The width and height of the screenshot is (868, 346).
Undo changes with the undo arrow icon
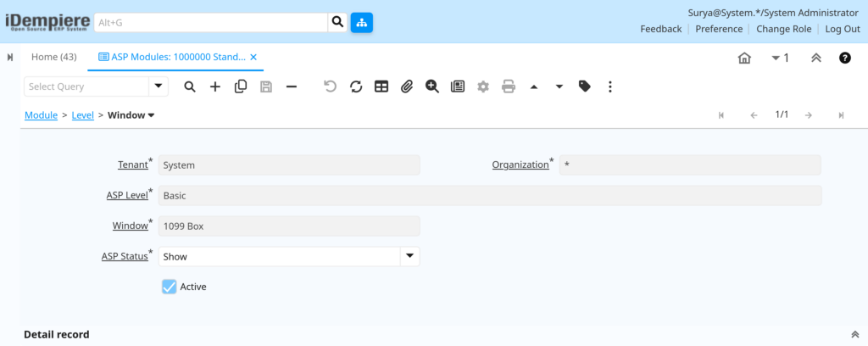(x=331, y=86)
